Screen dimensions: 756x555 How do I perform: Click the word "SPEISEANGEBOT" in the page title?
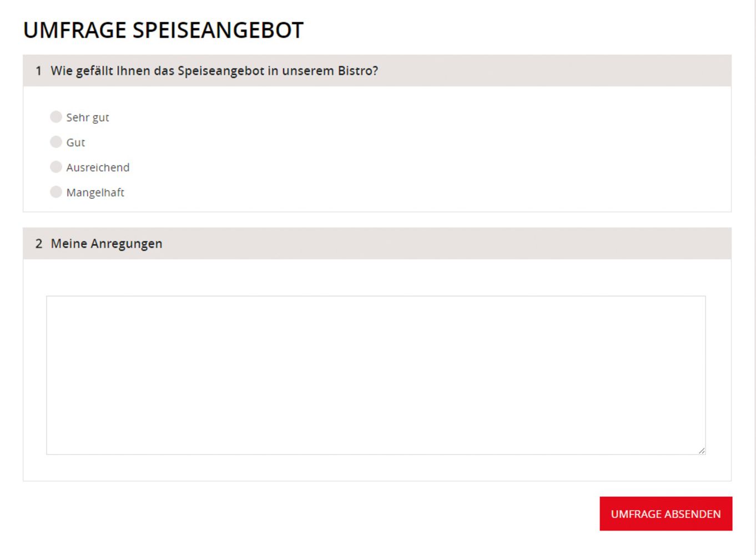point(218,30)
